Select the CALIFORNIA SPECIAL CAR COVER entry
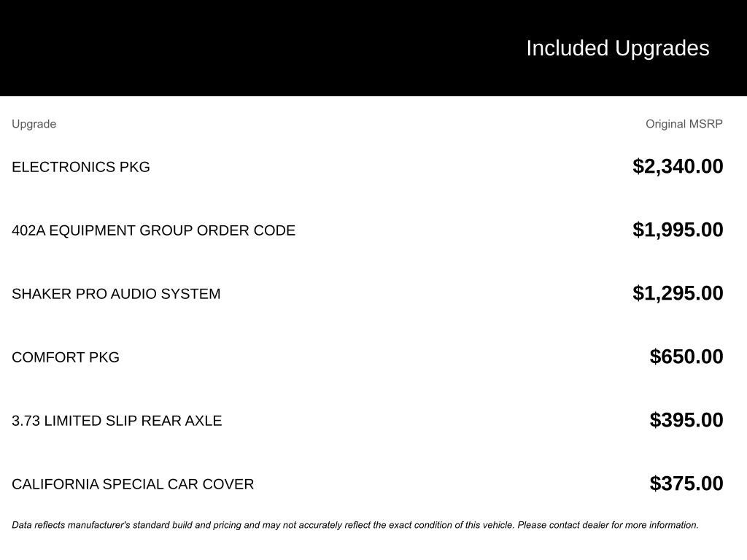Image resolution: width=747 pixels, height=560 pixels. tap(133, 484)
